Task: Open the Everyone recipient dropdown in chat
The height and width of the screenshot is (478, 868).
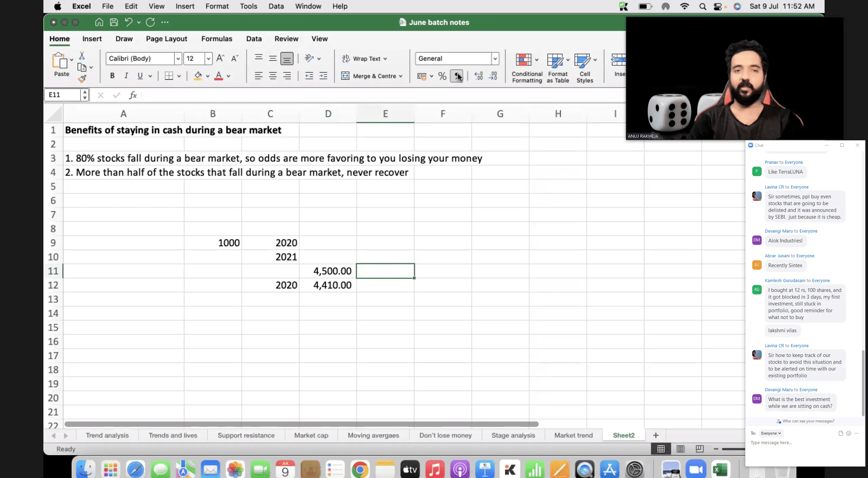Action: click(771, 433)
